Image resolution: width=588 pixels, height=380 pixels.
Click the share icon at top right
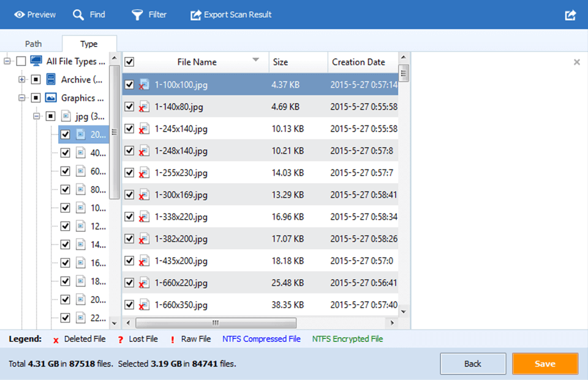click(x=570, y=14)
